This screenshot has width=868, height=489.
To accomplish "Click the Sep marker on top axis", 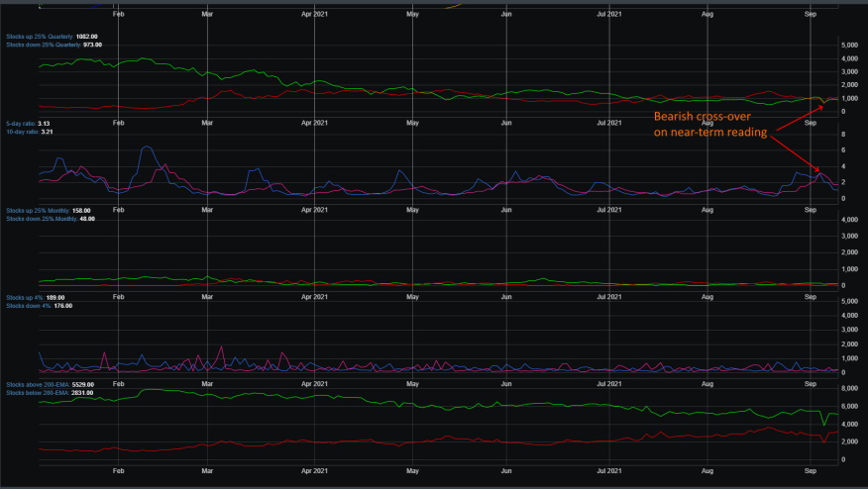I will [810, 14].
